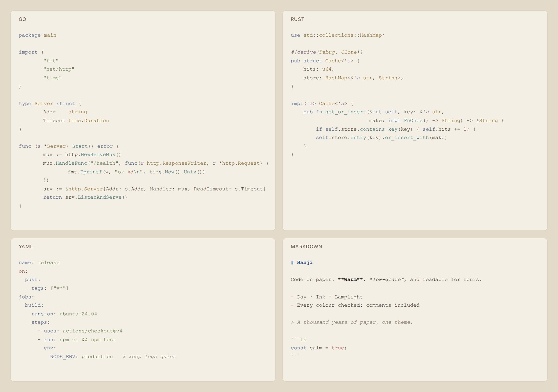This screenshot has width=558, height=392.
Task: Click "pub struct Cache<'a>" line
Action: coord(325,61)
